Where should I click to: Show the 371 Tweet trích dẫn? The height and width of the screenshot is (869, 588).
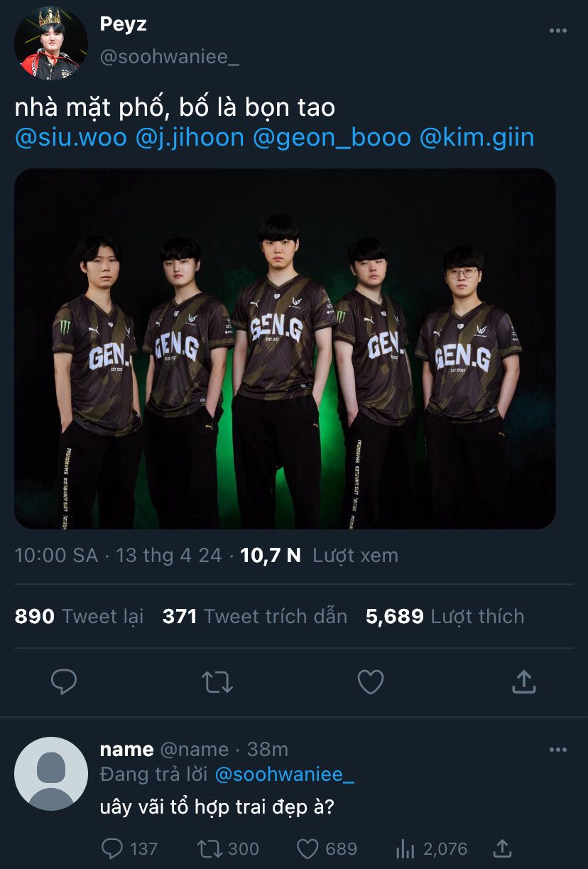pyautogui.click(x=255, y=616)
